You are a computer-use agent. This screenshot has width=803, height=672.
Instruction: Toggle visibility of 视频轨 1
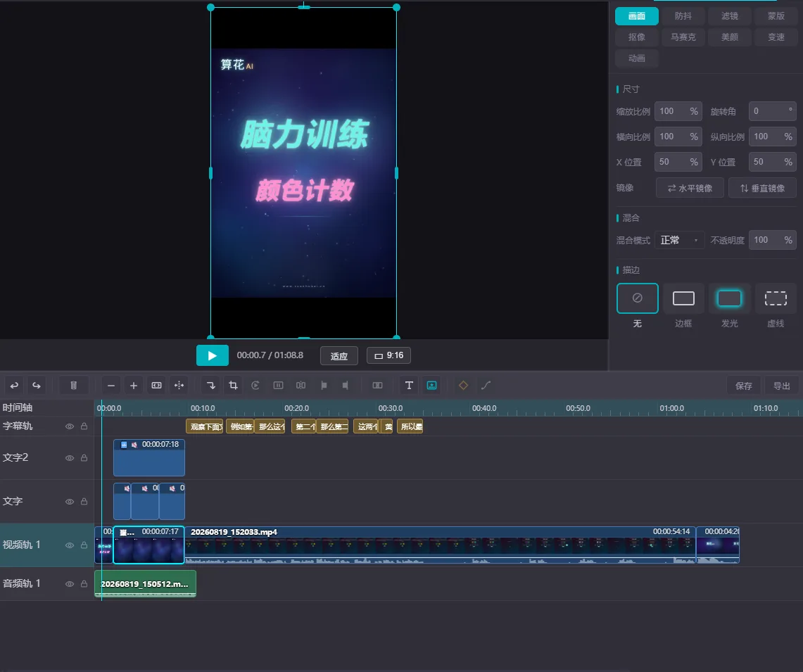[x=70, y=545]
